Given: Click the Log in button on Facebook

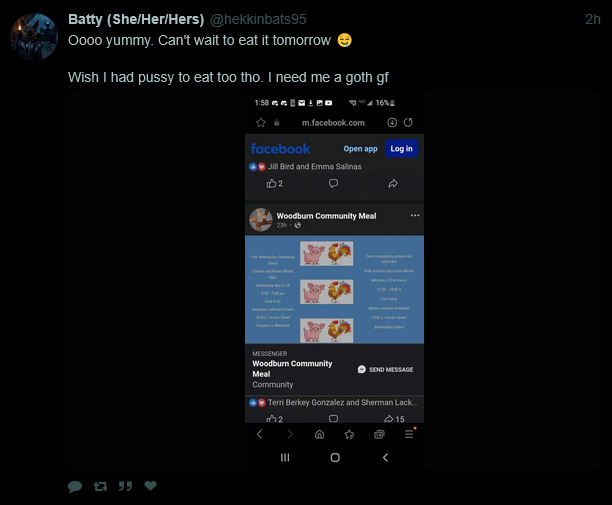Looking at the screenshot, I should [x=401, y=149].
